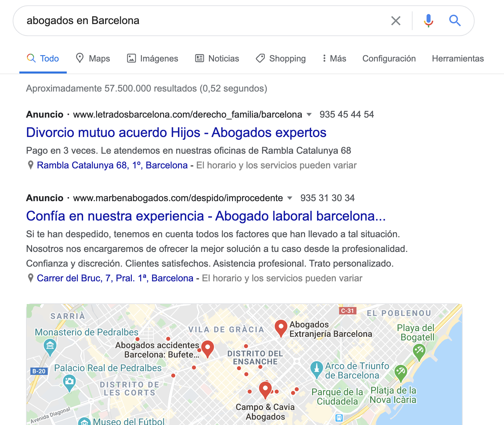Open Divorcio mutuo acuerdo Hijos ad link

176,133
